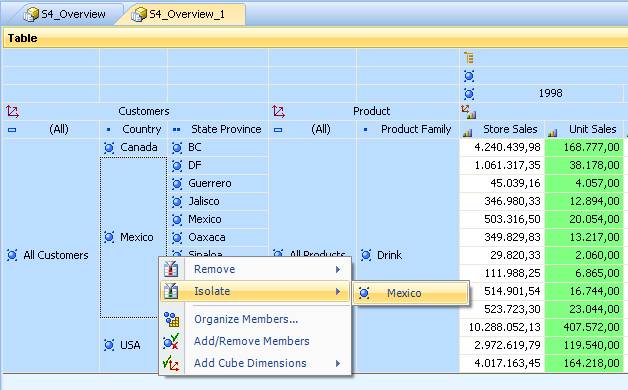Toggle the Product Family level marker
The image size is (628, 390).
click(x=365, y=130)
